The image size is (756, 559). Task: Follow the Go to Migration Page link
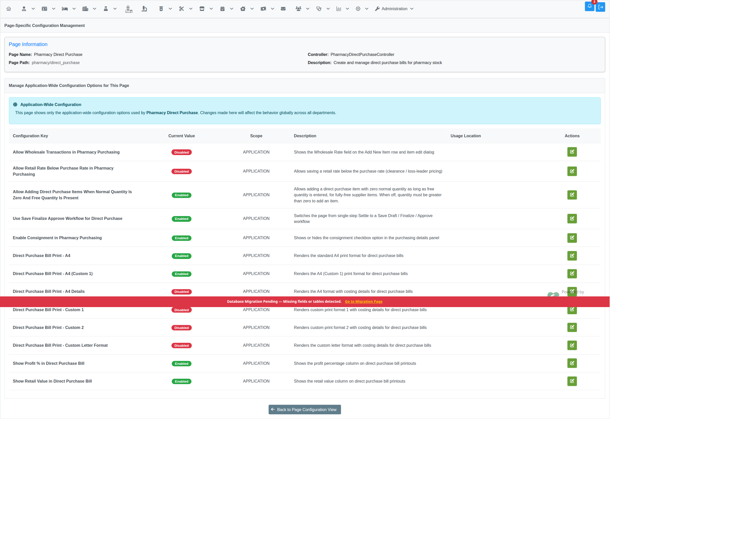click(x=364, y=302)
